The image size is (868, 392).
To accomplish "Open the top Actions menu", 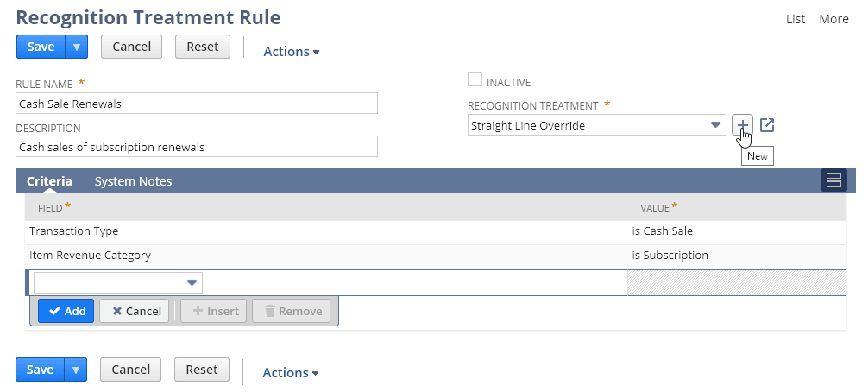I will coord(291,52).
